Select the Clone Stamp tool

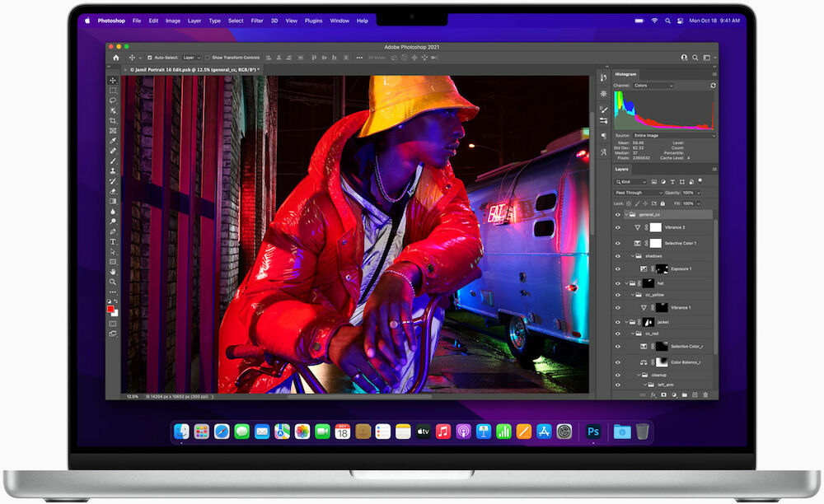[112, 171]
